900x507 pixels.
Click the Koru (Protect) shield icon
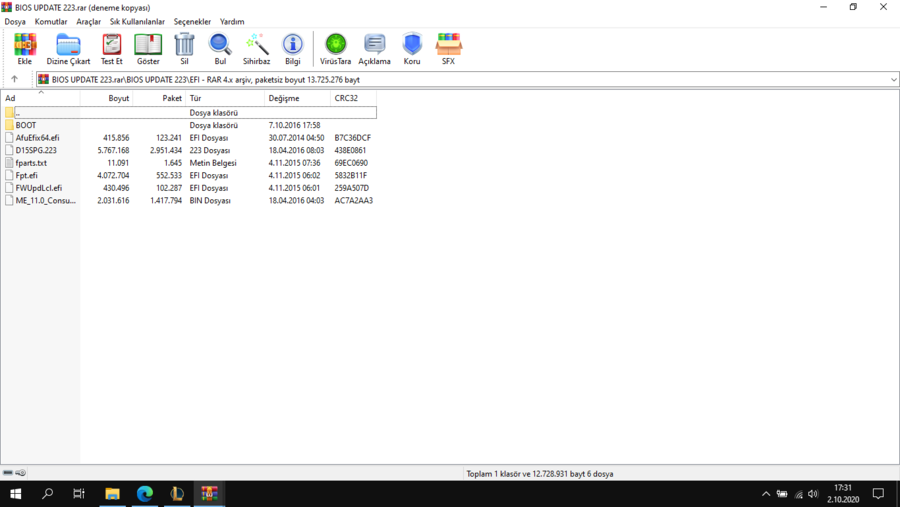tap(412, 48)
